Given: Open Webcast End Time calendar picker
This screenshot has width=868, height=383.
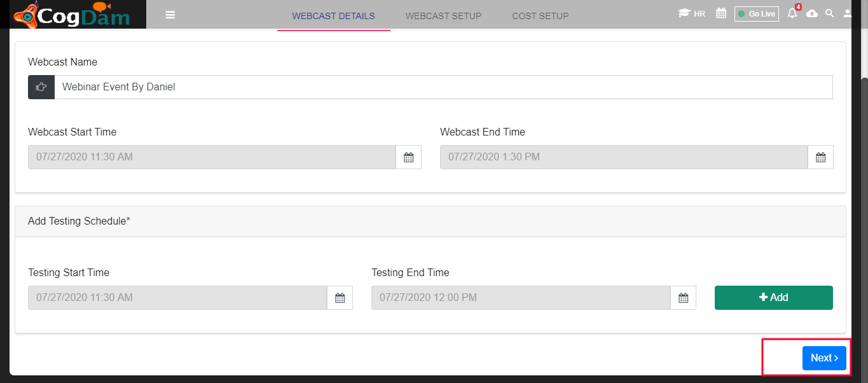Looking at the screenshot, I should (x=821, y=157).
